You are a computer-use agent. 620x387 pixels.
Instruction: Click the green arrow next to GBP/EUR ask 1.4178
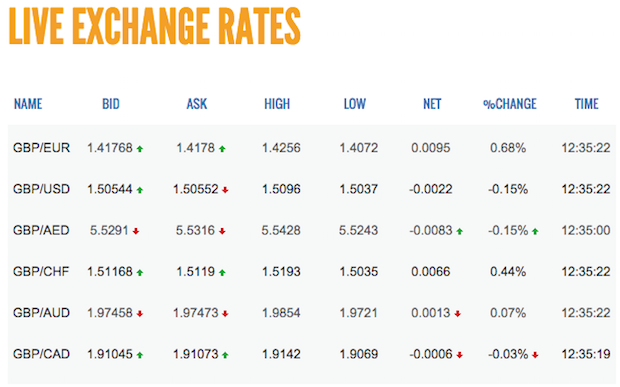point(222,149)
